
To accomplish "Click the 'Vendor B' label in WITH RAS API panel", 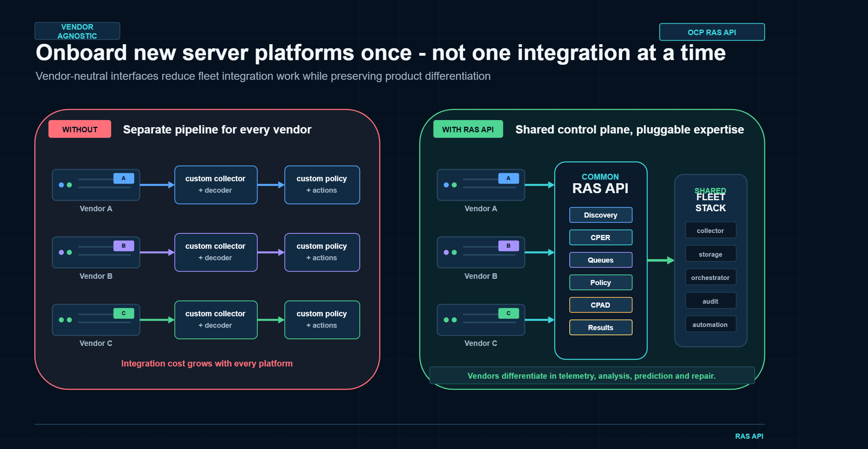I will (481, 276).
